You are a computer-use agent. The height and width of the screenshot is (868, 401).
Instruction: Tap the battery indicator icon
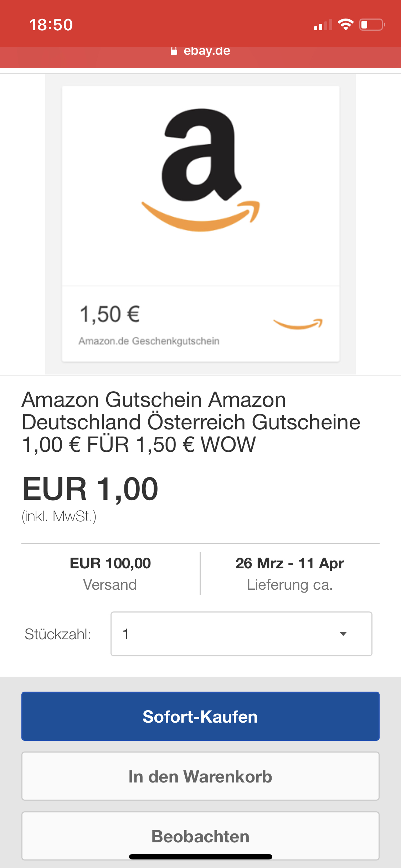pos(372,25)
